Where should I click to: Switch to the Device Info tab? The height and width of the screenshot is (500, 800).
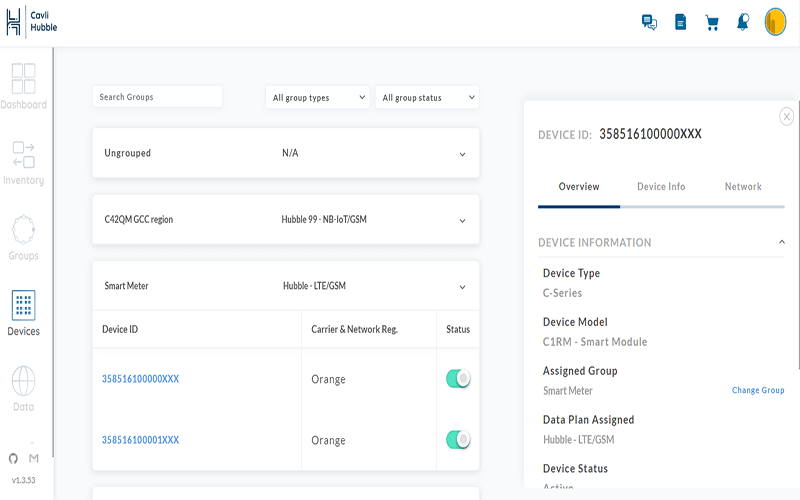pyautogui.click(x=661, y=187)
